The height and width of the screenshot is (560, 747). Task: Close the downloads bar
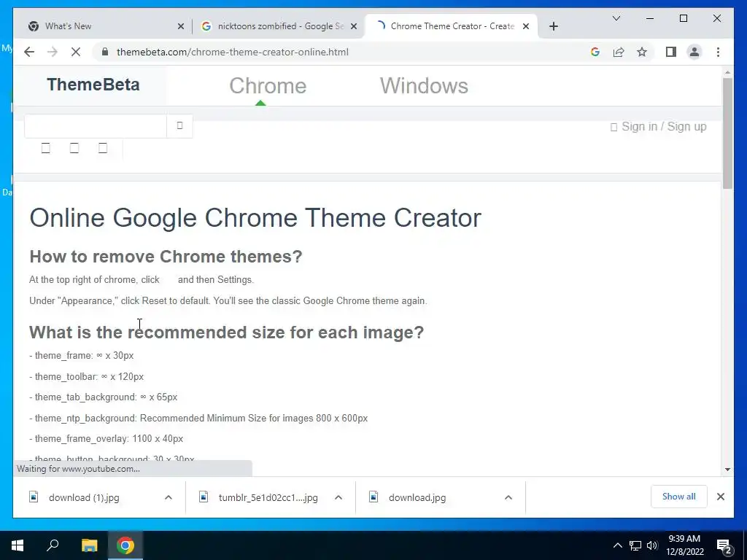[x=721, y=497]
